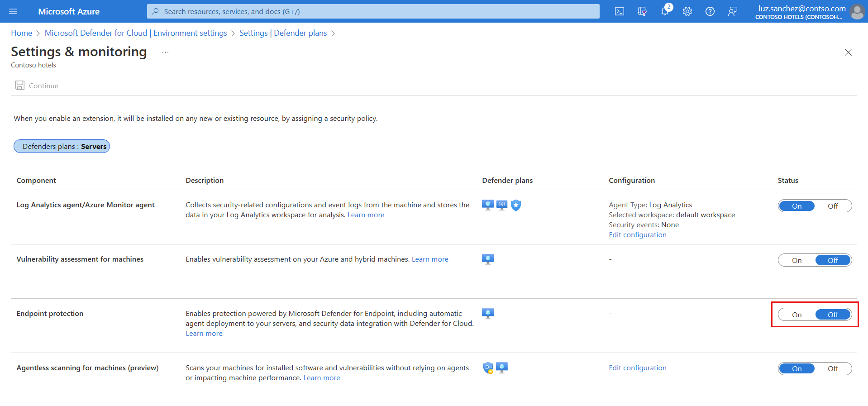The image size is (868, 406).
Task: Click the Defender plans column header
Action: click(507, 180)
